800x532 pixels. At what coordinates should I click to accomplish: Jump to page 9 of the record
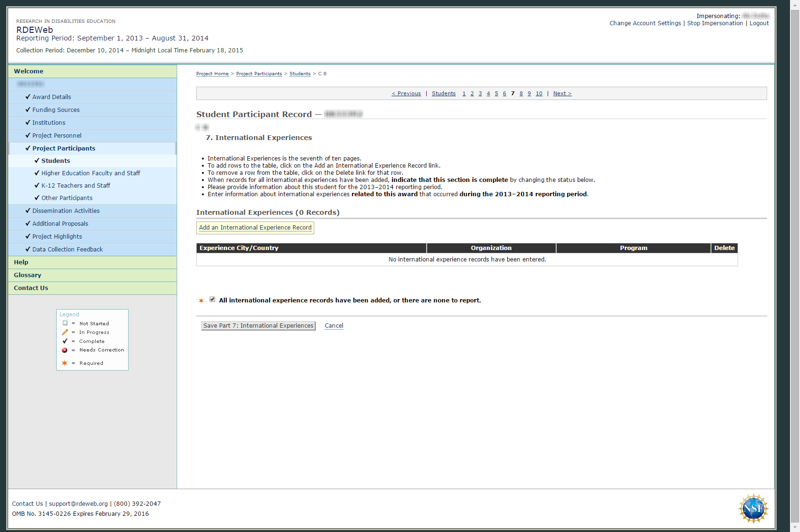click(529, 94)
